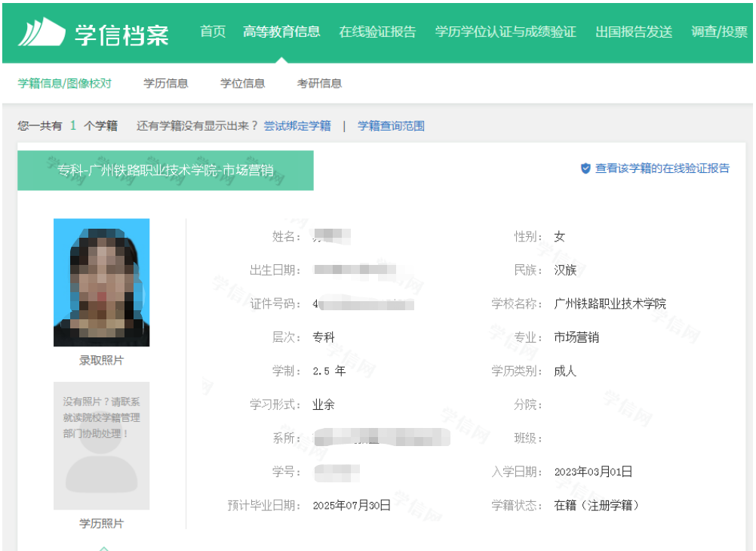The height and width of the screenshot is (551, 756).
Task: Switch to the 考研信息 tab
Action: point(319,84)
